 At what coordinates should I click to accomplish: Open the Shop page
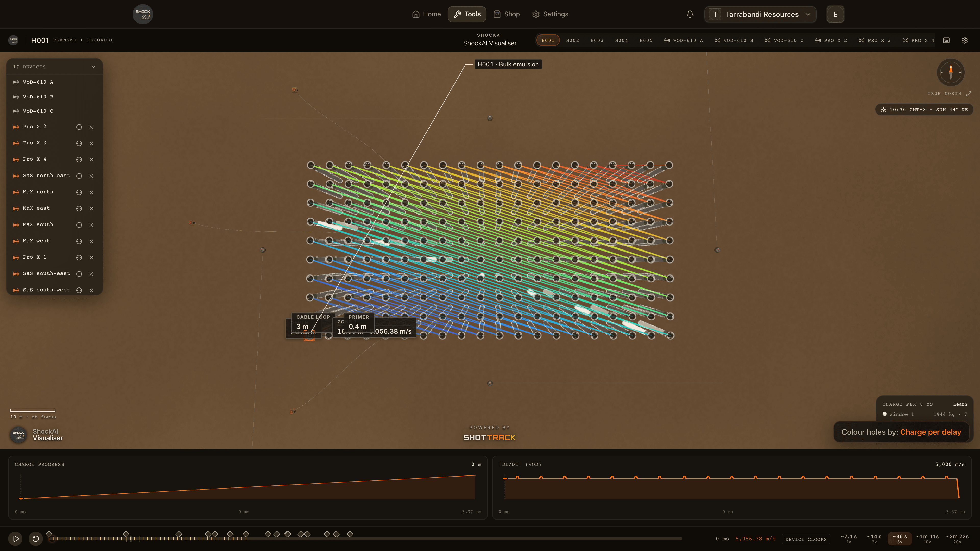[x=506, y=14]
